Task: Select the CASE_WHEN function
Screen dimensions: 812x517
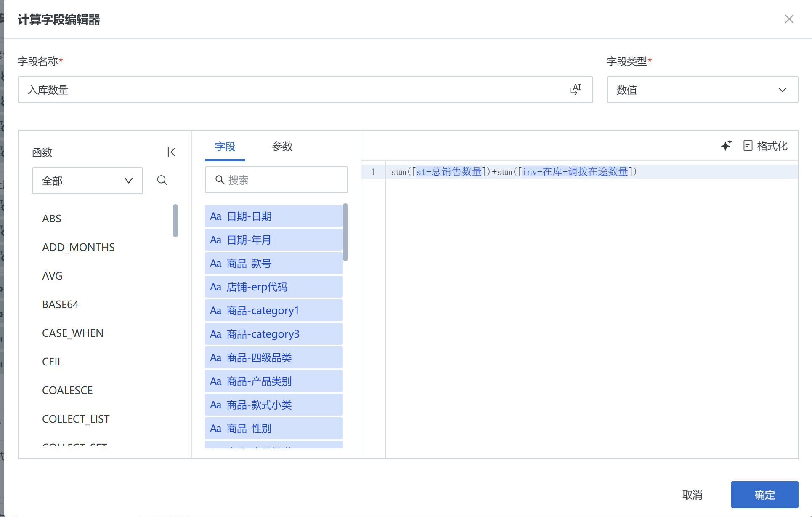Action: [x=73, y=333]
